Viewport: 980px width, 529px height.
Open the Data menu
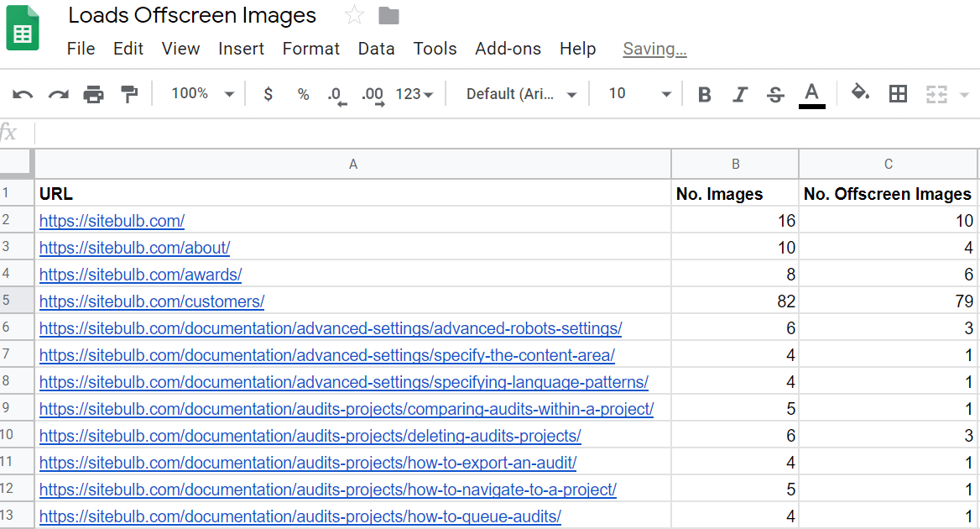(376, 49)
